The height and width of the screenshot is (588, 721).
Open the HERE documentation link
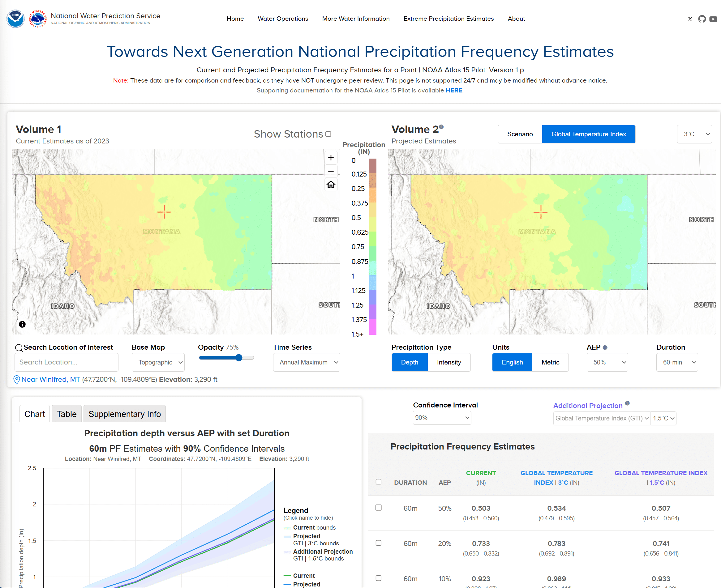[454, 91]
